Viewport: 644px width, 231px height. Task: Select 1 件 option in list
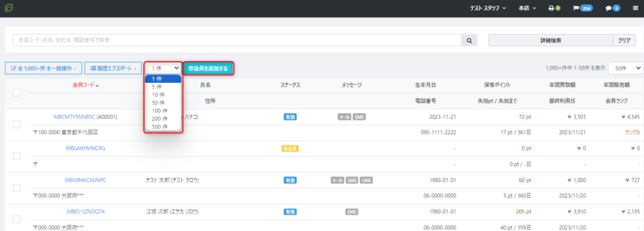click(x=163, y=78)
